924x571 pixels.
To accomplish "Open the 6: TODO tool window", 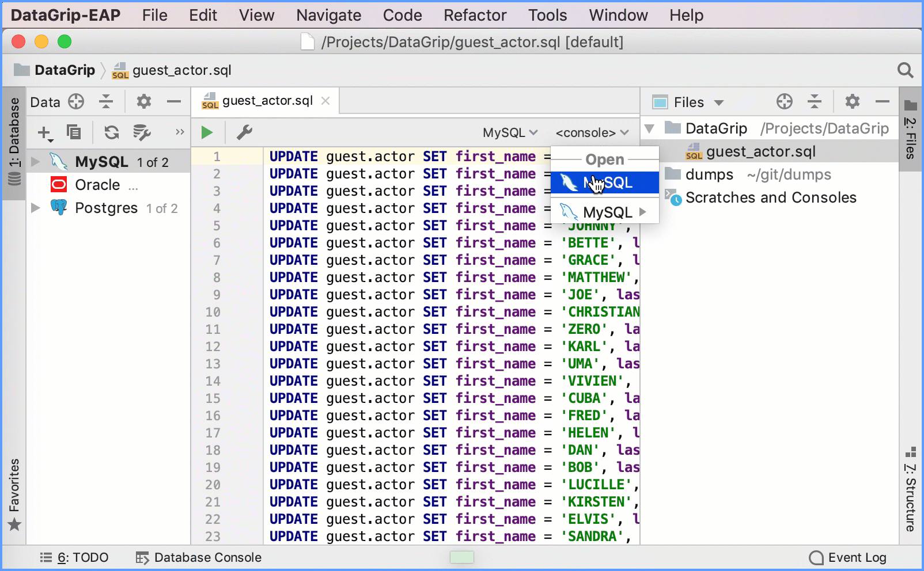I will pos(74,557).
